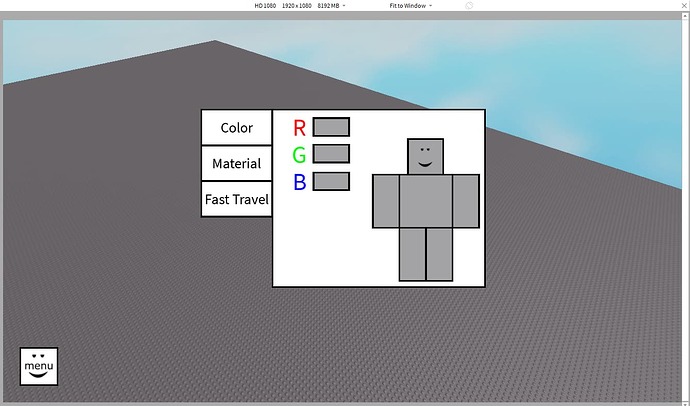Click the red R value input box
The width and height of the screenshot is (690, 406).
pos(331,127)
